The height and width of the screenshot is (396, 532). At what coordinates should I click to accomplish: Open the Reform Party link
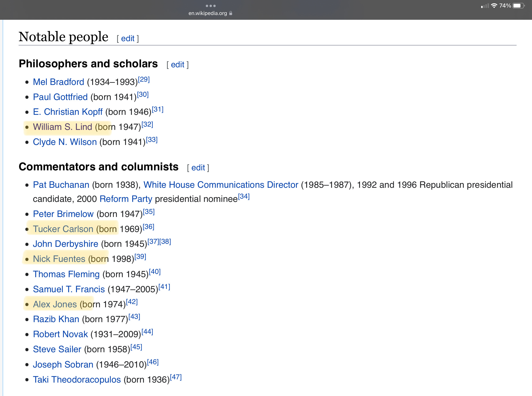[126, 199]
